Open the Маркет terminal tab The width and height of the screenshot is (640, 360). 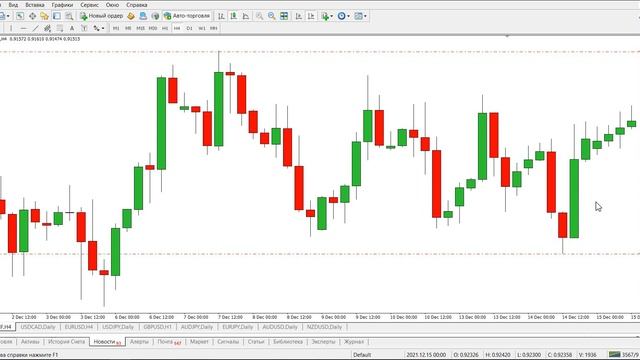tap(199, 342)
